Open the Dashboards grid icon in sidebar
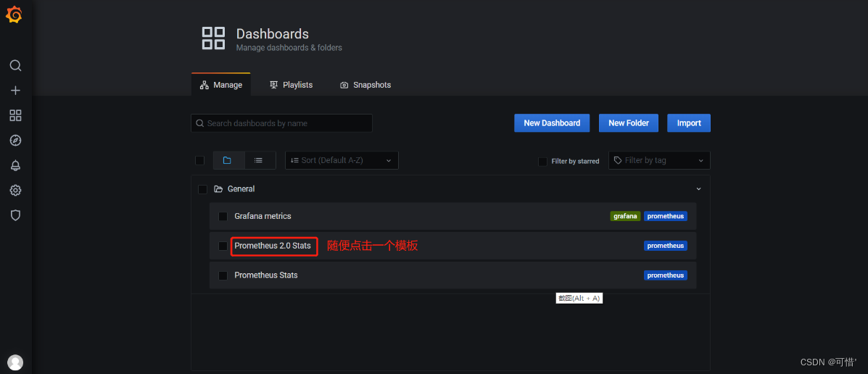The image size is (868, 374). [15, 116]
